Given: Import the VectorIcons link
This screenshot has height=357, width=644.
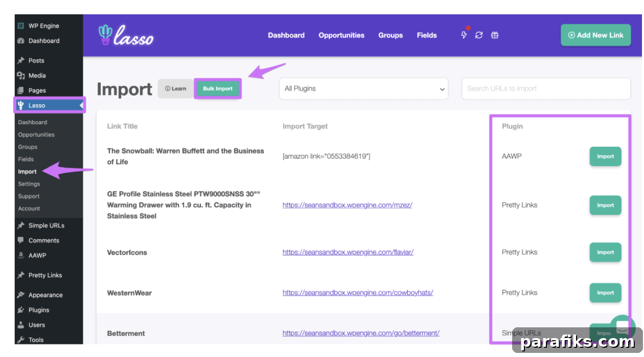Looking at the screenshot, I should coord(606,252).
